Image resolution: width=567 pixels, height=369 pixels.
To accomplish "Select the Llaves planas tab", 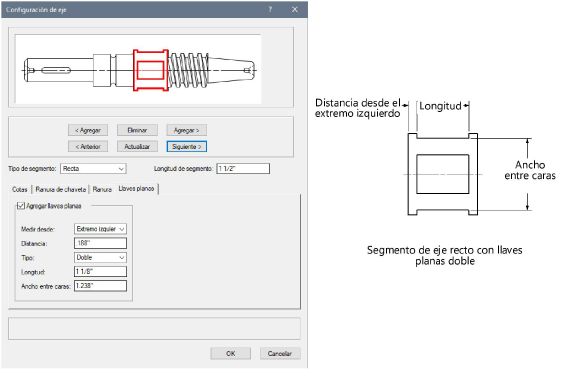I will coord(136,188).
